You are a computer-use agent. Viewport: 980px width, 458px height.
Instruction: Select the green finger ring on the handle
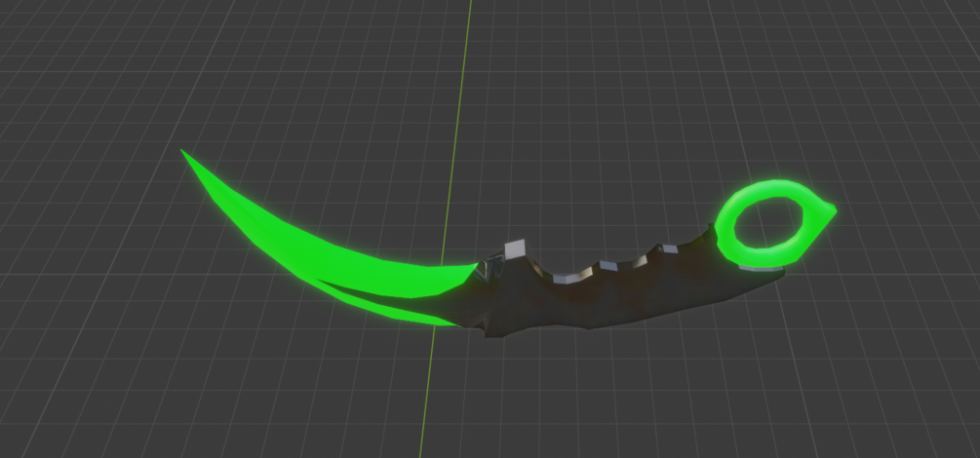[x=774, y=222]
